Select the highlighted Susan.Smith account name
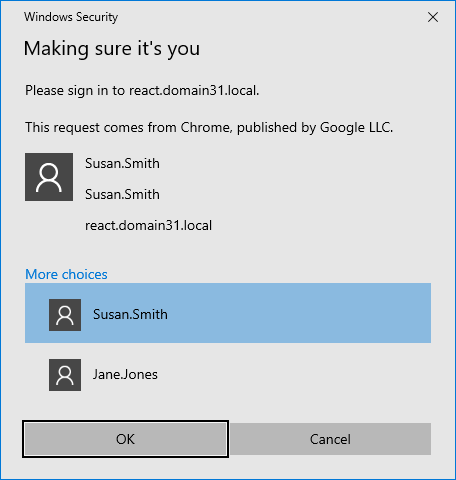This screenshot has height=480, width=456. [130, 314]
